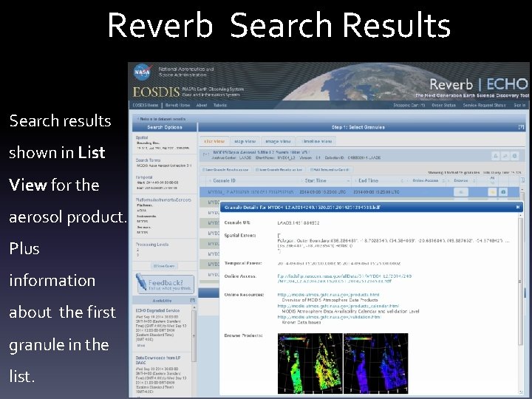
Task: Open the EOSDIS Home link
Action: tap(146, 105)
